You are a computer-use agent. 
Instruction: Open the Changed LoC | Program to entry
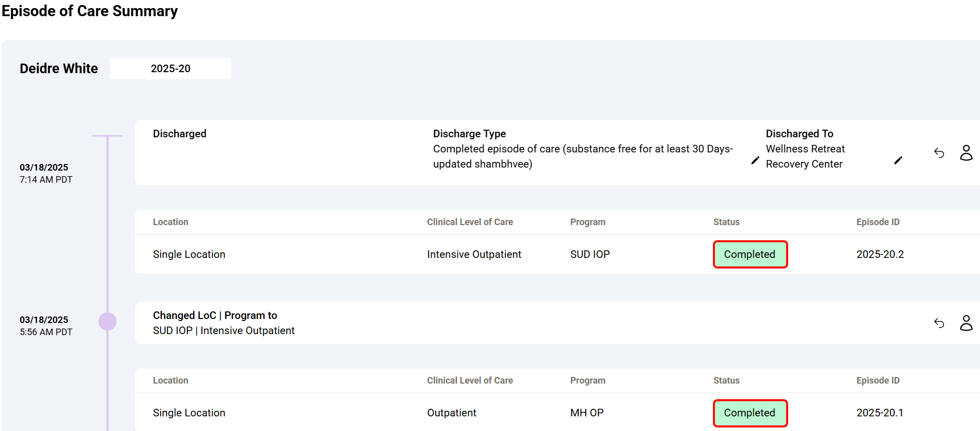tap(215, 315)
